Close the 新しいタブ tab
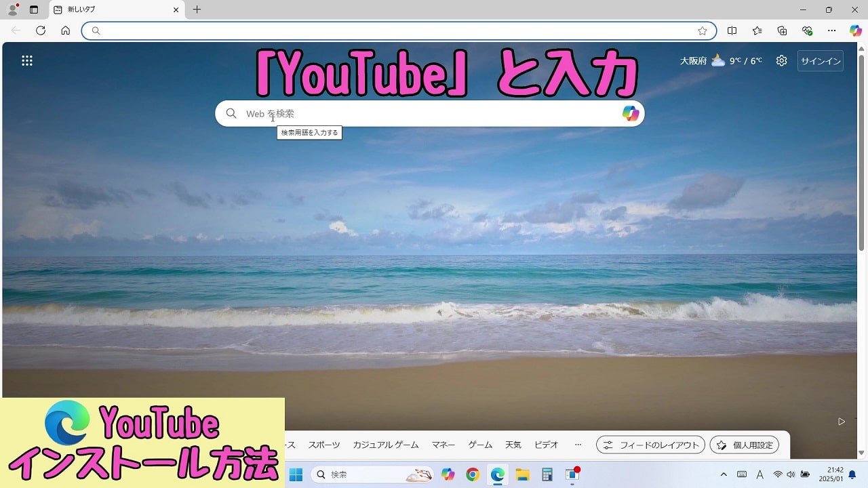868x488 pixels. [176, 9]
